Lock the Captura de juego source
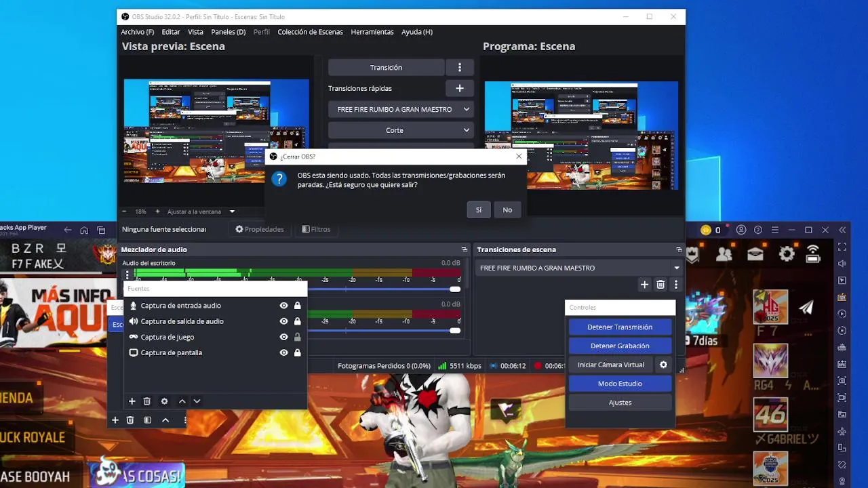Viewport: 868px width, 488px height. (x=297, y=337)
